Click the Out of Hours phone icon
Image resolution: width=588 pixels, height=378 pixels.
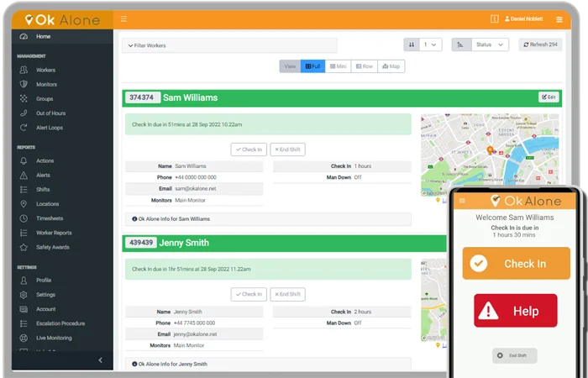24,113
